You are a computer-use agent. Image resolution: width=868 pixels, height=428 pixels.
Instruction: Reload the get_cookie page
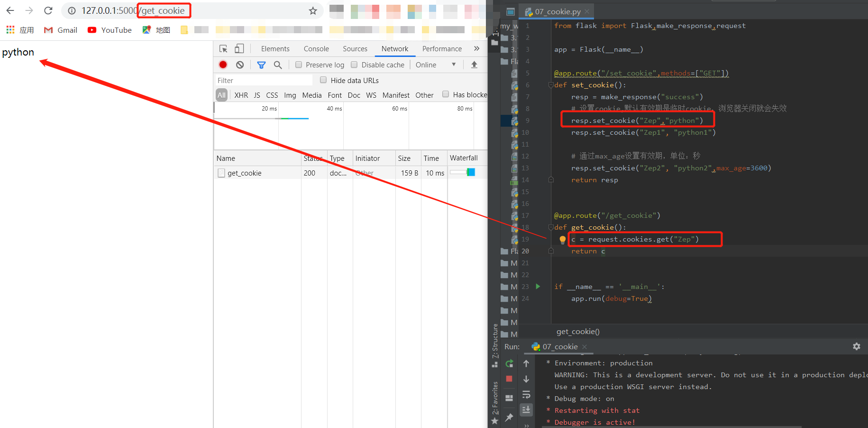[48, 10]
